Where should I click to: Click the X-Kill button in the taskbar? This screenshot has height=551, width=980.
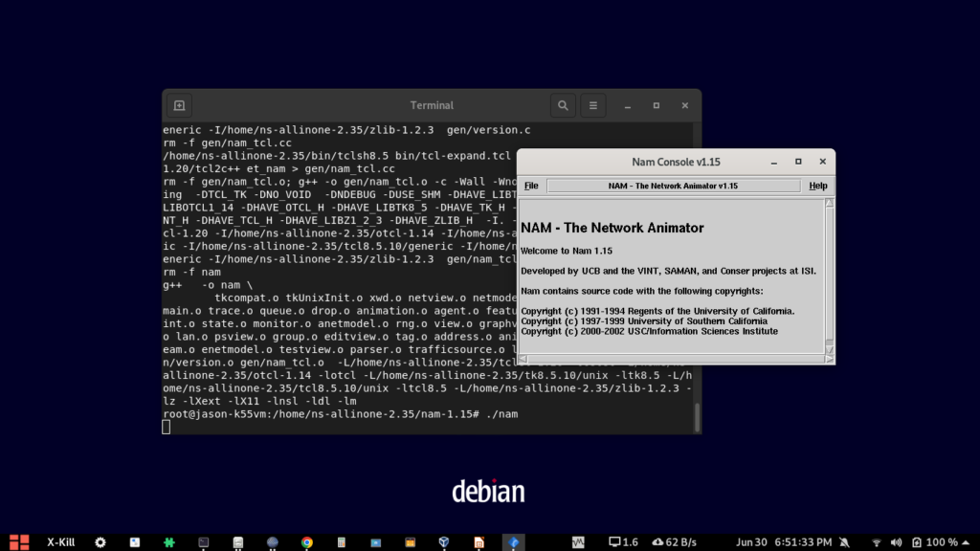coord(62,541)
